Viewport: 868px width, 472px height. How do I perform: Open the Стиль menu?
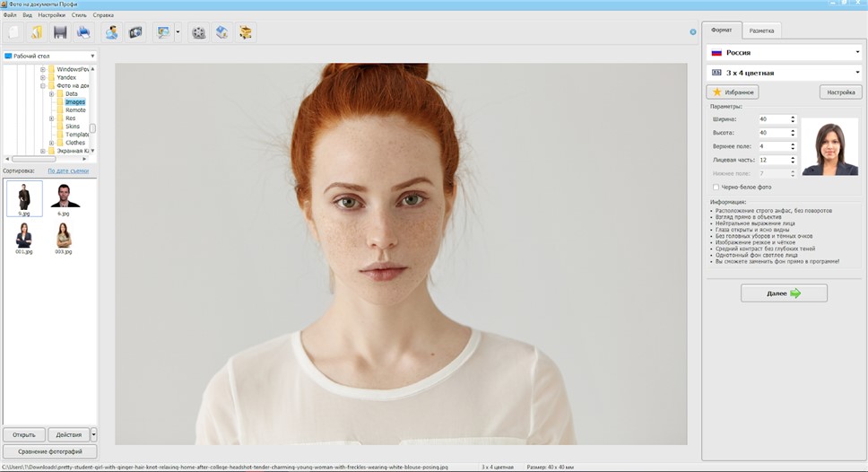[79, 15]
